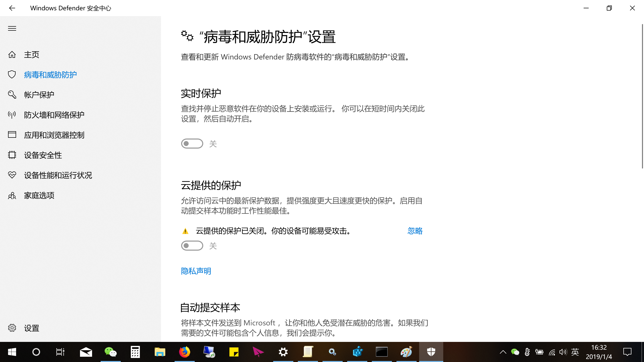Viewport: 644px width, 362px height.
Task: Switch input language 英 indicator
Action: coord(575,352)
